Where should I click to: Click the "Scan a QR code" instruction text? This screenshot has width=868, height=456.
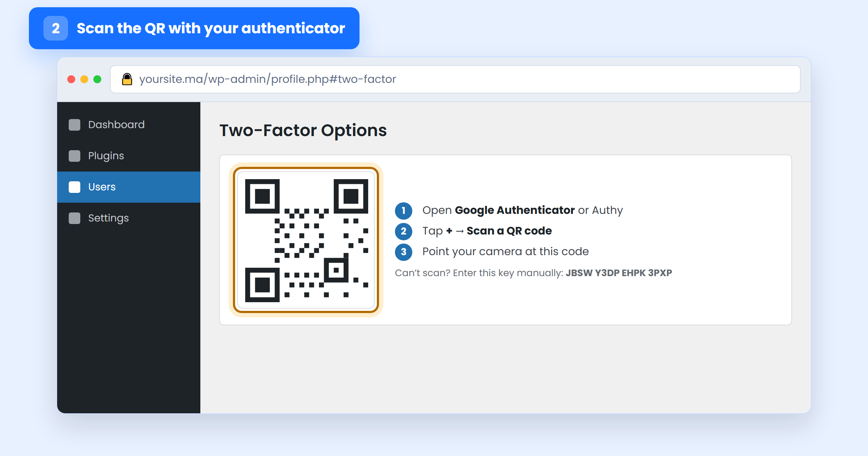509,231
